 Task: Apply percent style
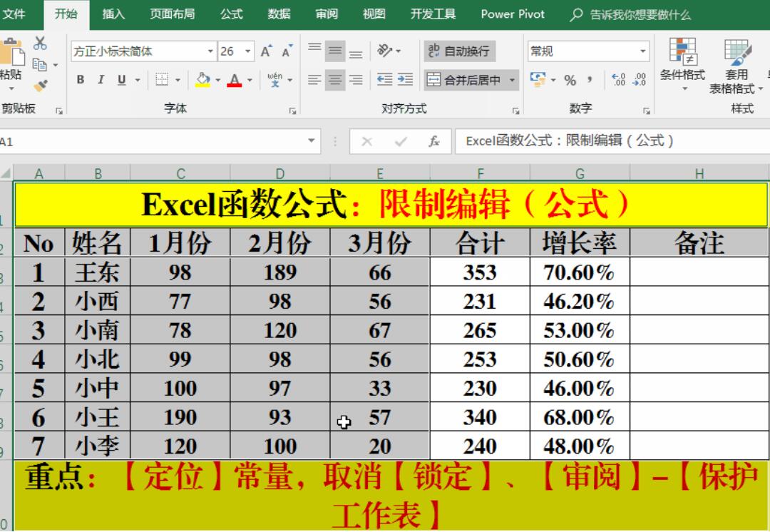coord(570,80)
